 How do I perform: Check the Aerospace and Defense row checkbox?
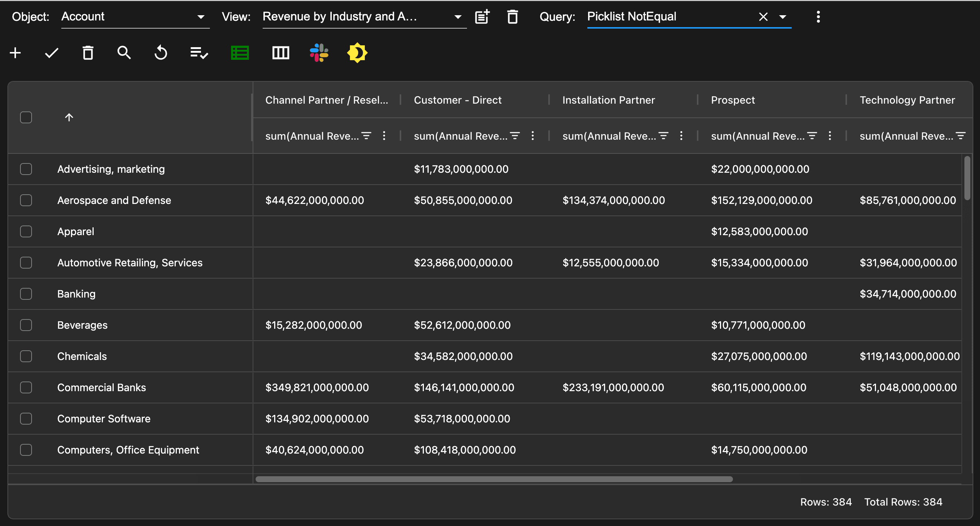click(26, 201)
